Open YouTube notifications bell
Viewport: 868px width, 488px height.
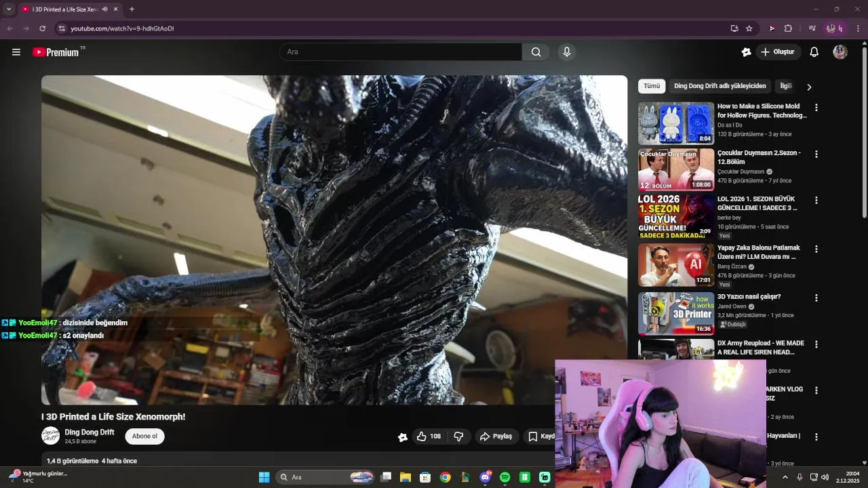pyautogui.click(x=814, y=52)
